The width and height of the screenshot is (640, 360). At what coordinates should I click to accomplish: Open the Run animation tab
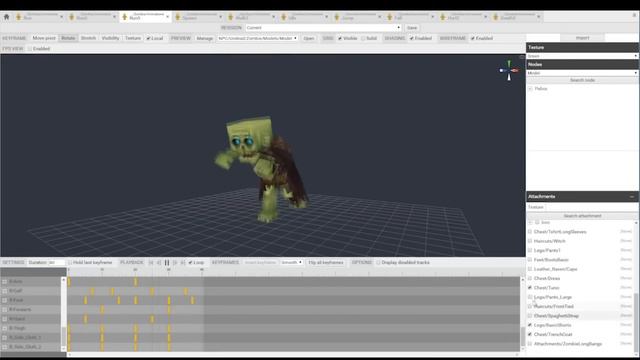point(39,17)
